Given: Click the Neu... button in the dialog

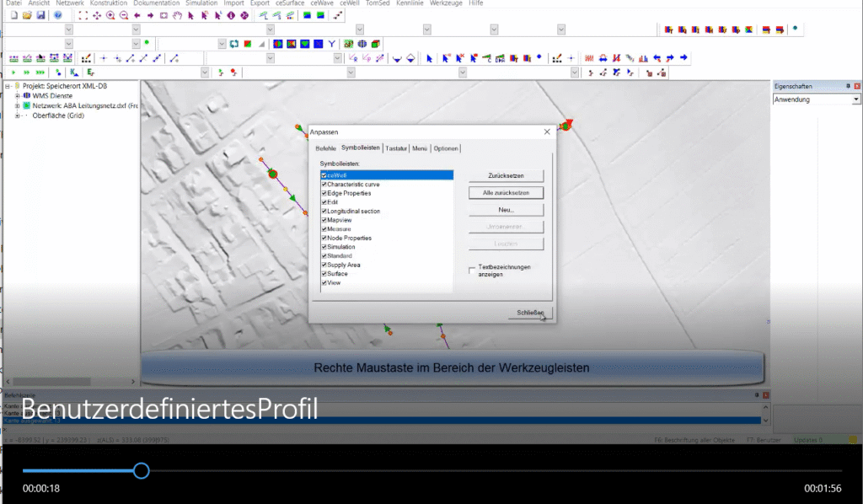Looking at the screenshot, I should coord(506,210).
